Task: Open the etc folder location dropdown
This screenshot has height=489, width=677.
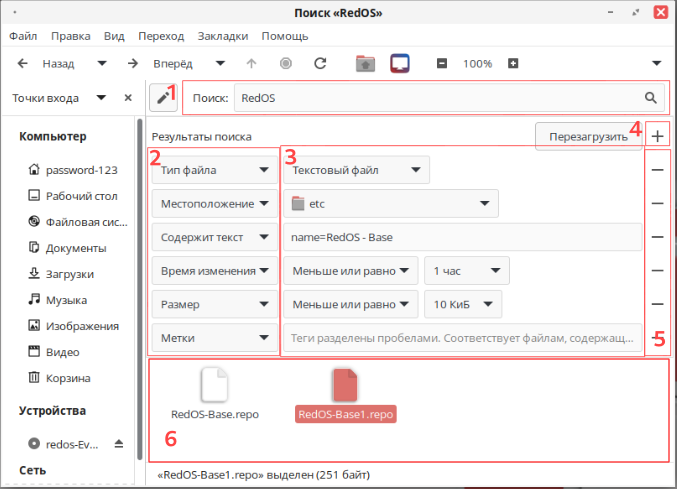Action: tap(391, 204)
